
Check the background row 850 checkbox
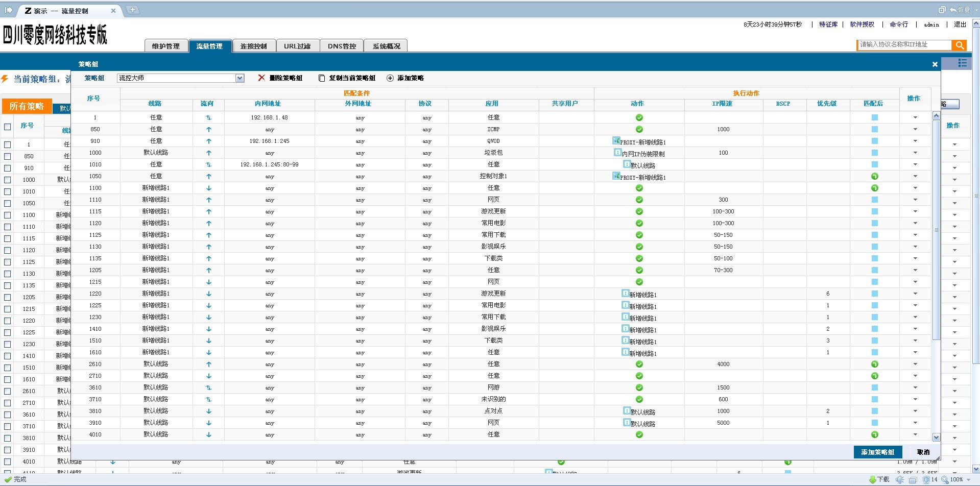point(7,156)
